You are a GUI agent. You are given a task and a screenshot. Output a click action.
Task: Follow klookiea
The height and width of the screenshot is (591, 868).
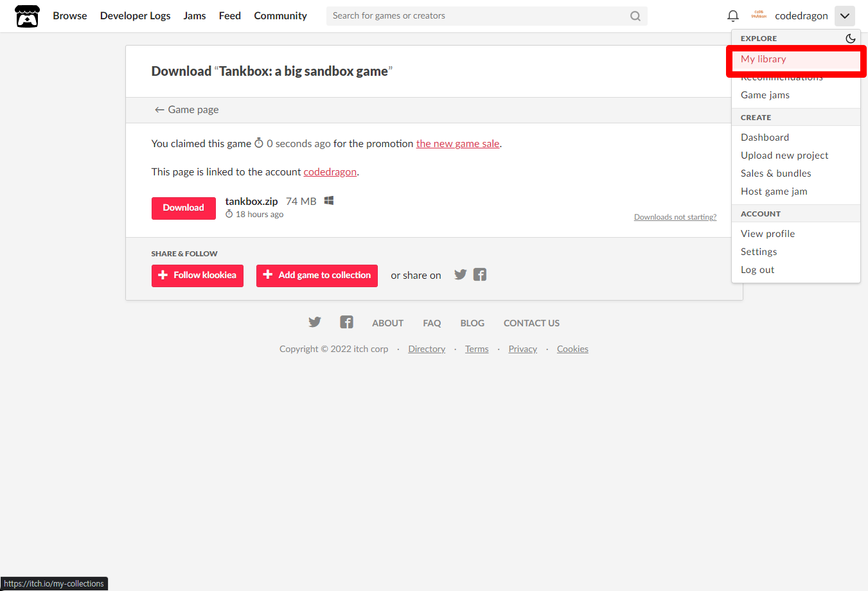[197, 276]
